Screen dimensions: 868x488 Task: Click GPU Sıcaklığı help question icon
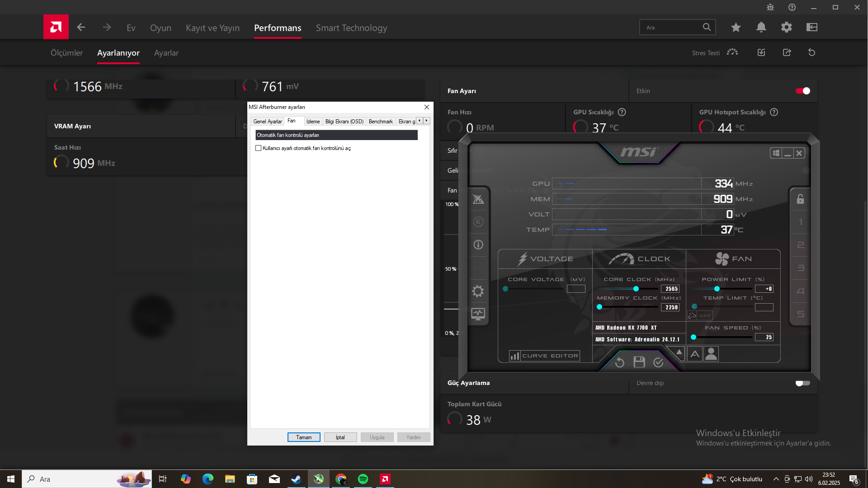point(622,112)
